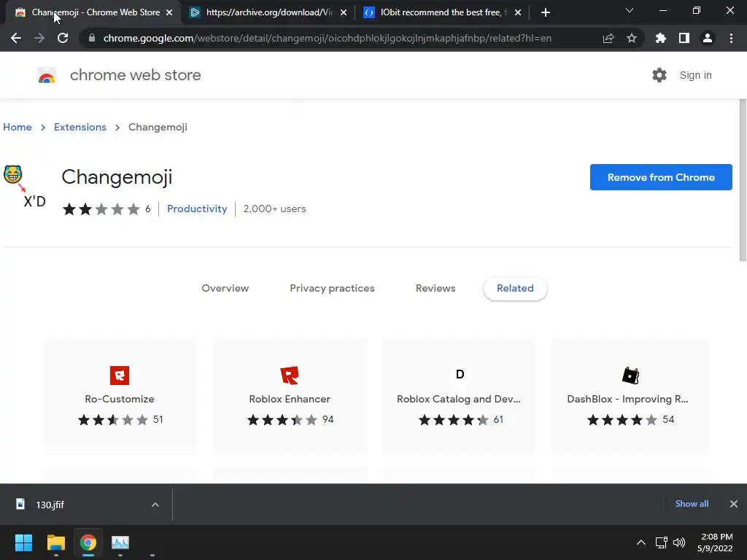Select the Related tab

[x=515, y=288]
